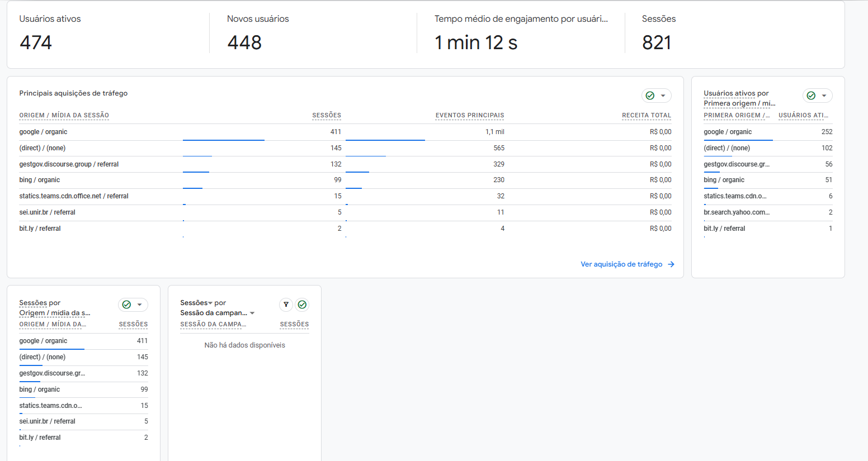Click the Ver aquisição de tráfego link
The height and width of the screenshot is (461, 868).
[621, 264]
